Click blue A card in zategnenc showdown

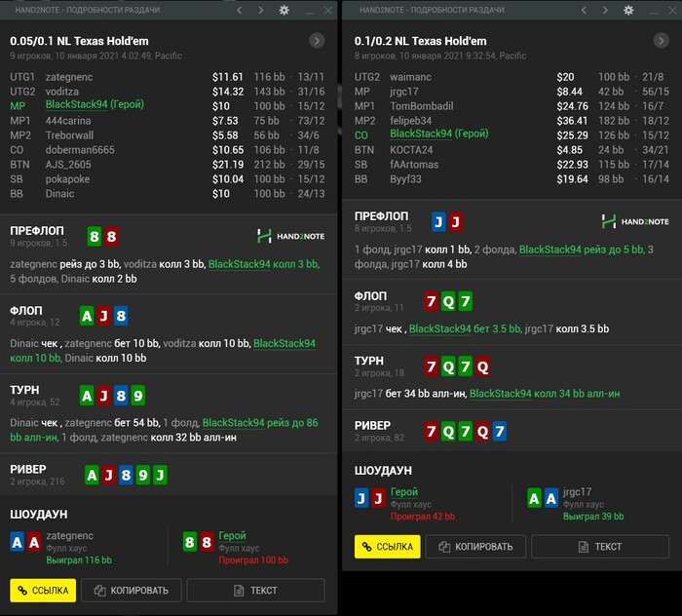pyautogui.click(x=17, y=542)
